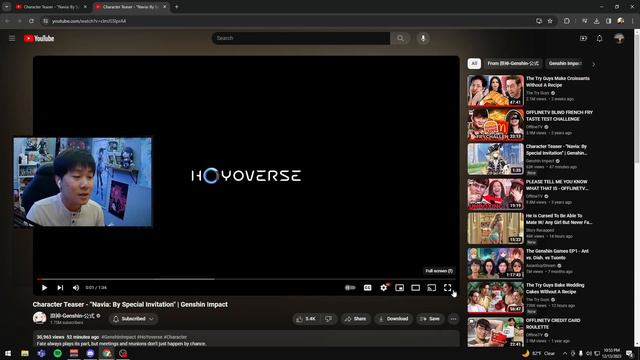
Task: Open a new browser tab plus button
Action: (x=176, y=7)
